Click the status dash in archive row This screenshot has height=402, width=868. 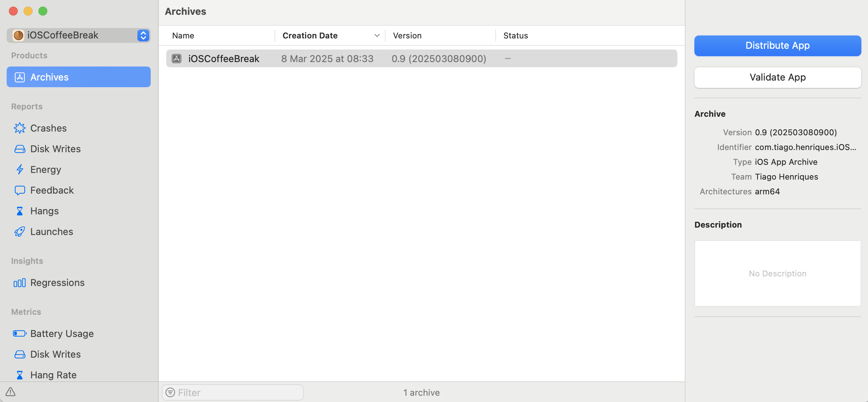[x=508, y=58]
